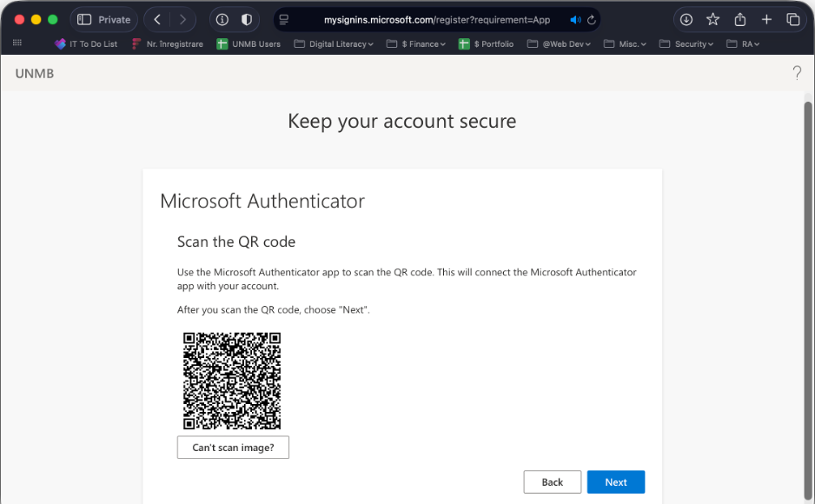Click the address bar URL field
This screenshot has height=504, width=815.
(436, 19)
